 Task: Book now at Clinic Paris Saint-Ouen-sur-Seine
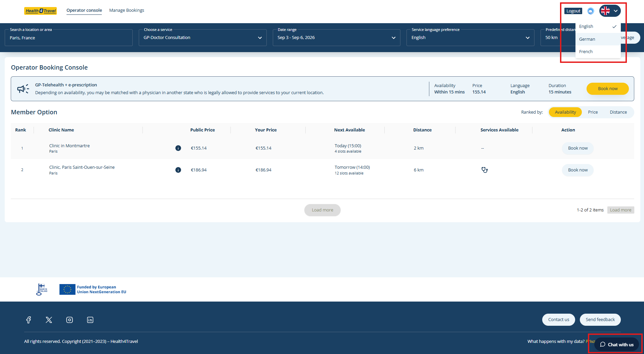pos(578,170)
